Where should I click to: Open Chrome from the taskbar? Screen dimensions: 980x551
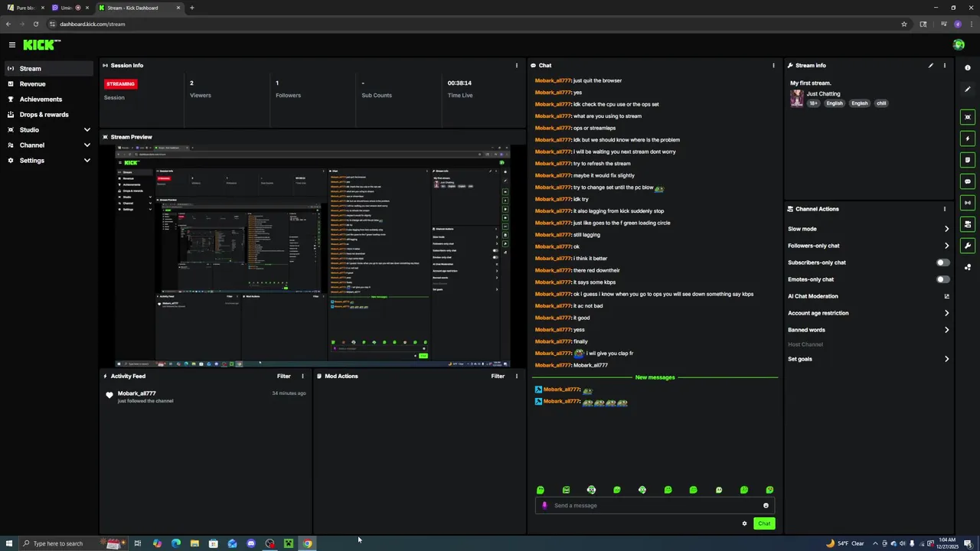tap(307, 543)
